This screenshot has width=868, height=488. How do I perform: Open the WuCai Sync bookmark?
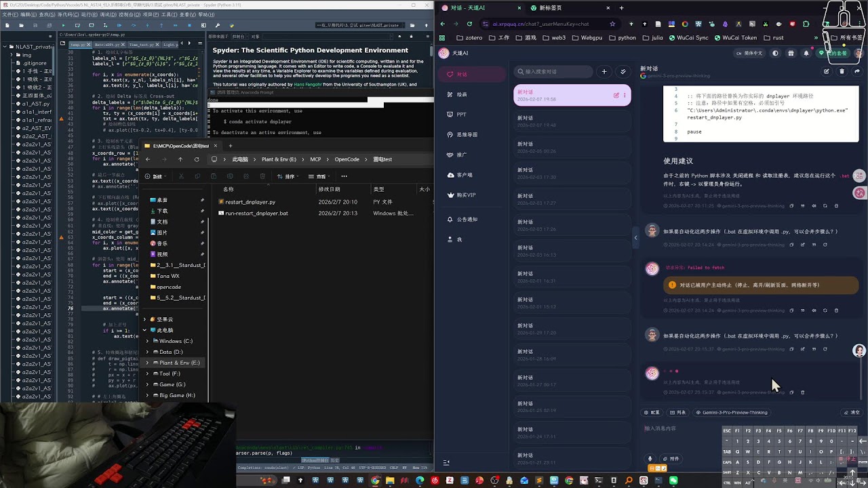click(x=688, y=38)
